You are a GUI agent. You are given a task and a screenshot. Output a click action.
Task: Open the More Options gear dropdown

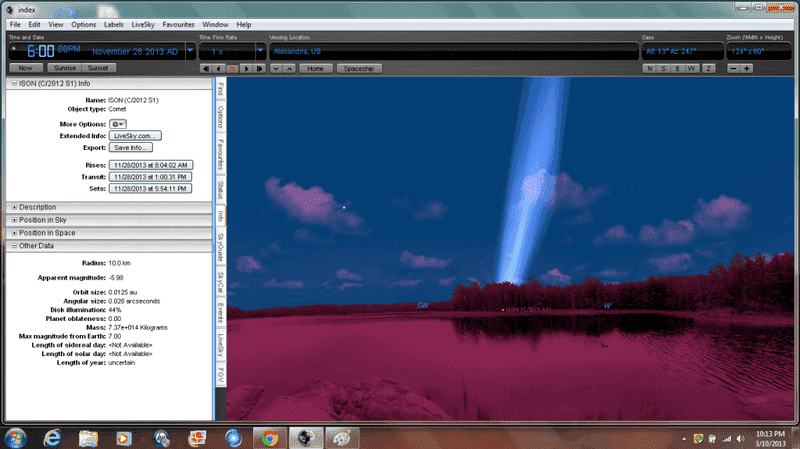[x=118, y=124]
